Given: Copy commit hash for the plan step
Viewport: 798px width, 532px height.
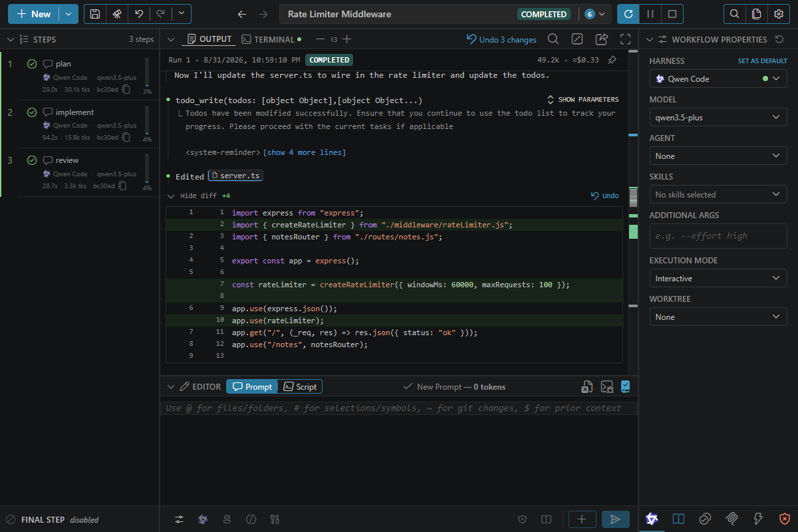Looking at the screenshot, I should click(x=126, y=89).
